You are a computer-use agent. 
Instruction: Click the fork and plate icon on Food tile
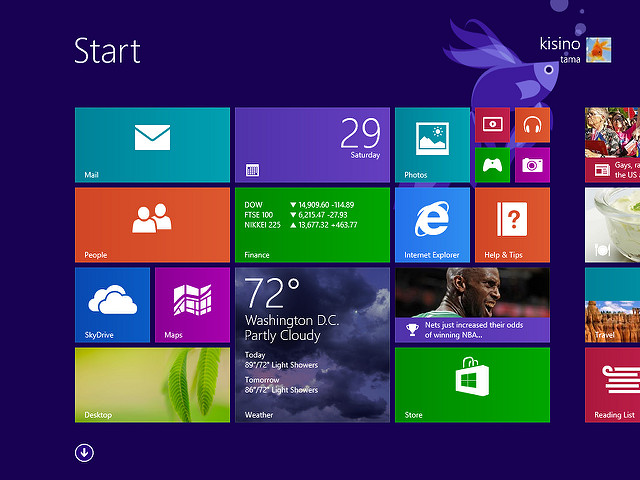(x=602, y=250)
